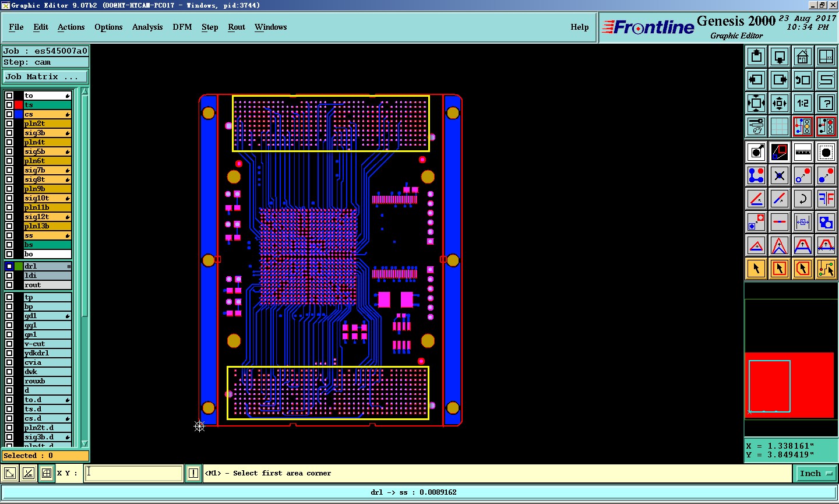This screenshot has height=504, width=839.
Task: Select the ldi layer name
Action: (47, 276)
